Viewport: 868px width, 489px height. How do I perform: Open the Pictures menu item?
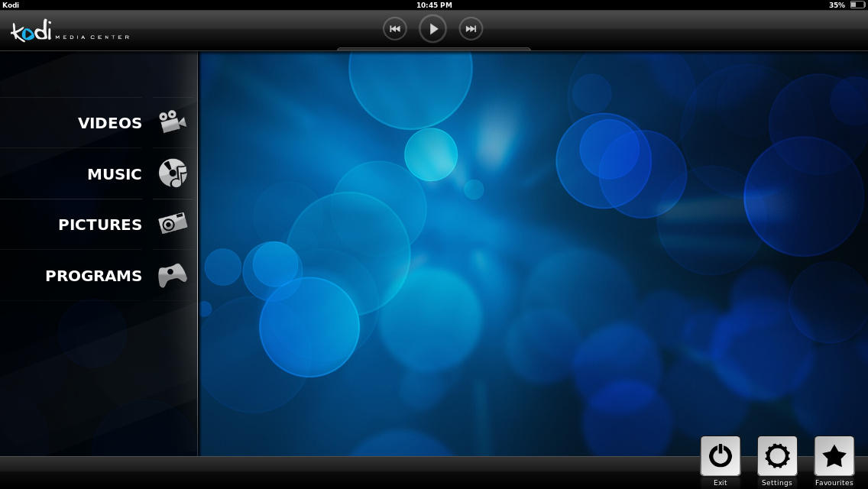click(x=98, y=225)
